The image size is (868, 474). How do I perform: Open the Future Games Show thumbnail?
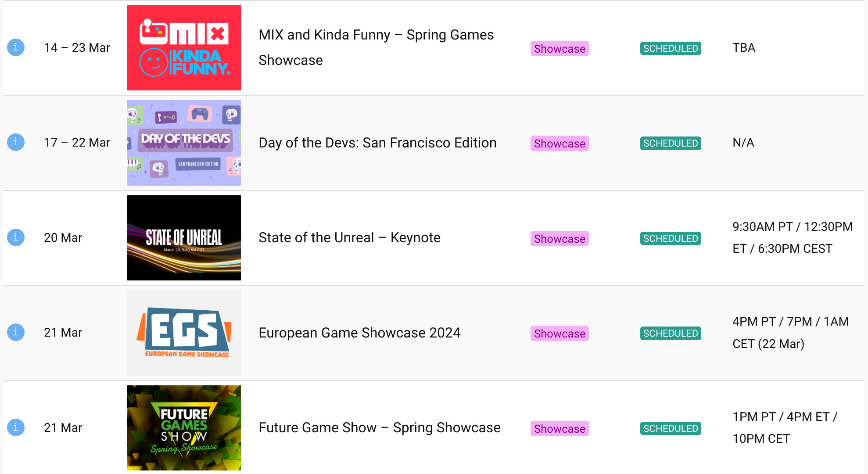(184, 428)
